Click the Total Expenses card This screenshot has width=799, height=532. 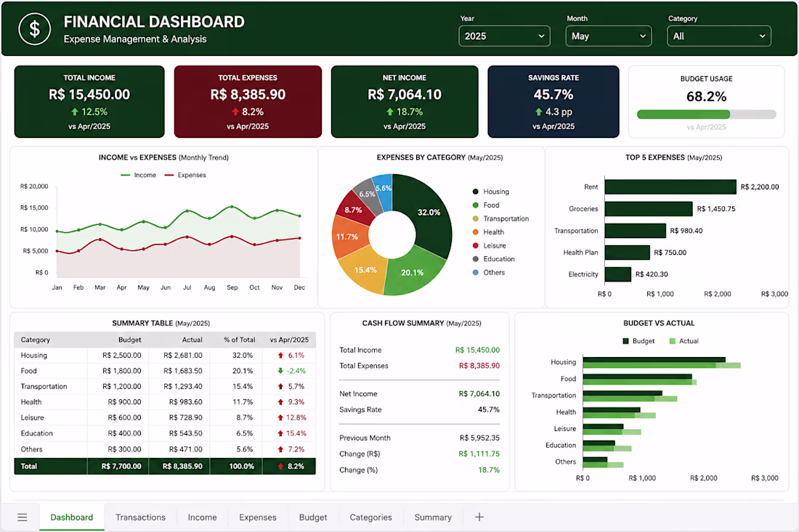pyautogui.click(x=248, y=102)
